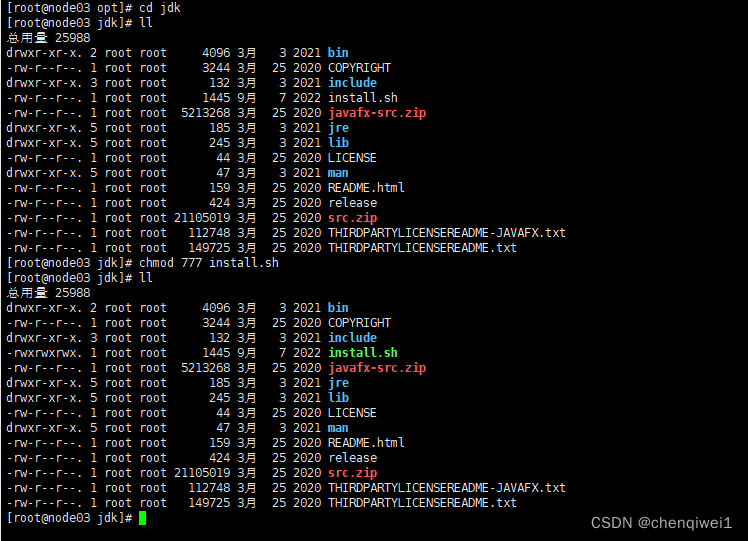Viewport: 748px width, 541px height.
Task: Select '-rw-r--r--.' of white install.sh row
Action: 44,98
